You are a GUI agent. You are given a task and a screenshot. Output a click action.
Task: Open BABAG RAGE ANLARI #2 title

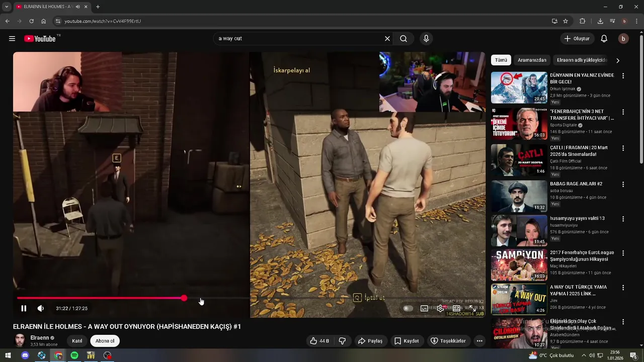576,184
